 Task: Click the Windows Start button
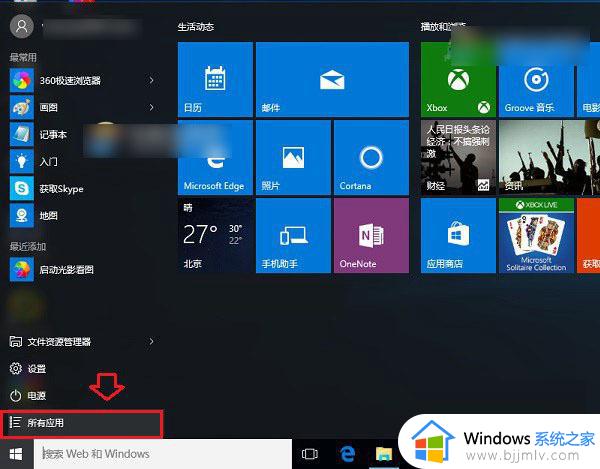[x=16, y=454]
